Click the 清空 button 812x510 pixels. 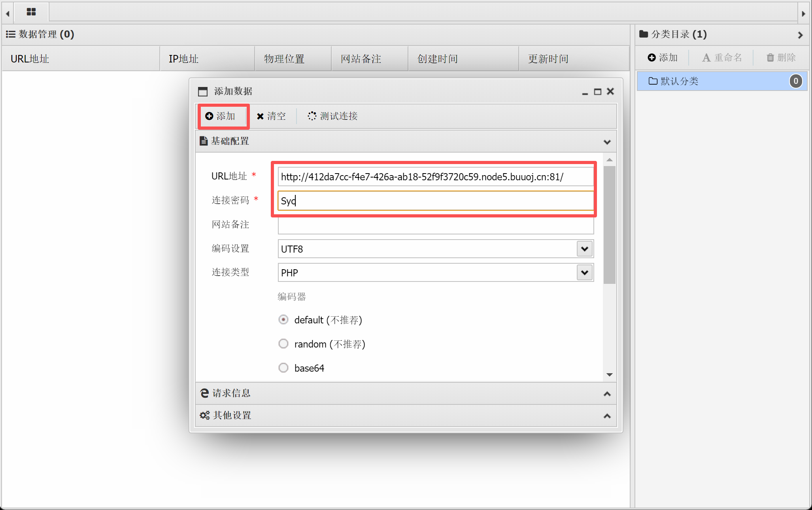271,116
